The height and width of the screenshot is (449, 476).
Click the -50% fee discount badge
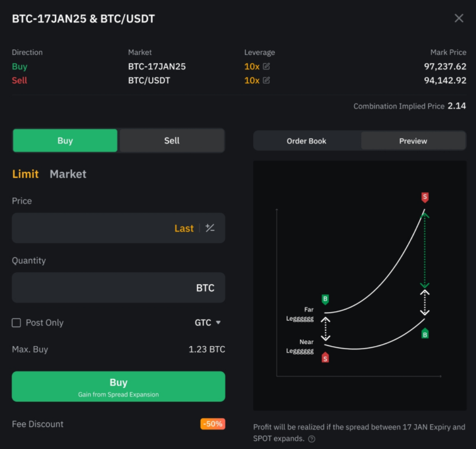[x=213, y=424]
